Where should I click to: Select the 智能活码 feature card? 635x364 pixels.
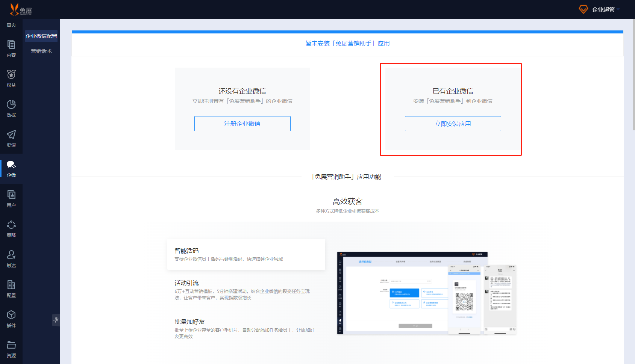246,254
